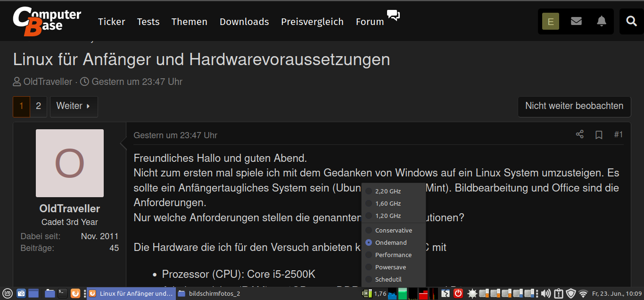Open the Preisvergleich navigation item
644x300 pixels.
312,22
